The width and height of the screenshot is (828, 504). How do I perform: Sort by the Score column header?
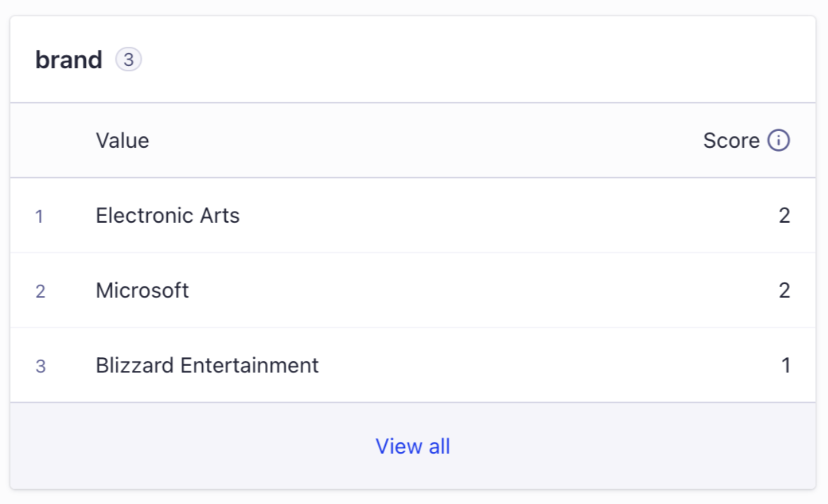tap(731, 140)
